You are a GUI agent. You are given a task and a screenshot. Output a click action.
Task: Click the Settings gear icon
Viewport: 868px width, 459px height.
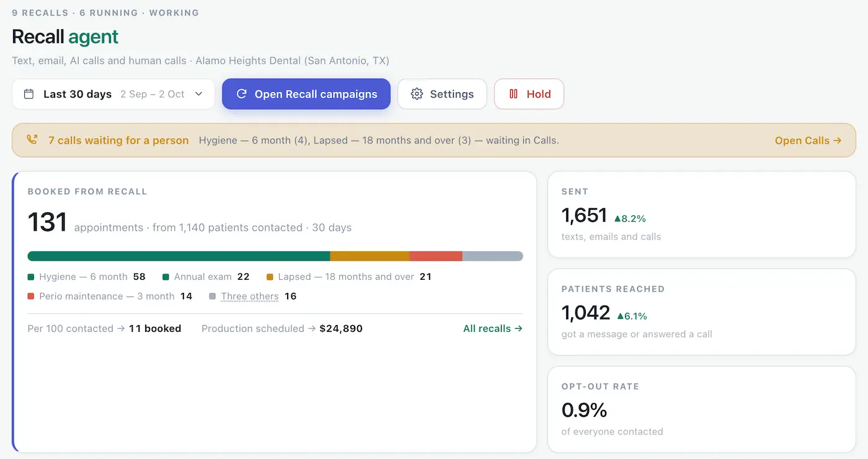coord(417,94)
